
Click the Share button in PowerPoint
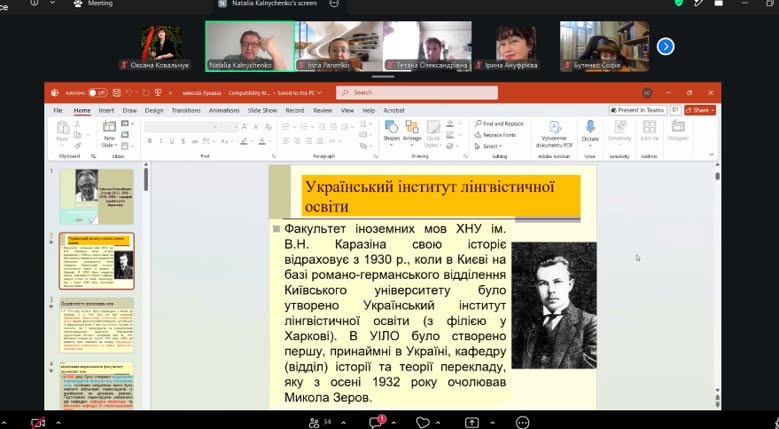[x=700, y=110]
